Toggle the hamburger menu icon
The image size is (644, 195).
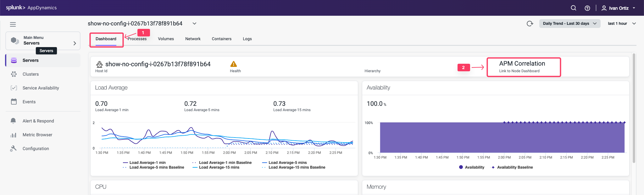click(13, 24)
